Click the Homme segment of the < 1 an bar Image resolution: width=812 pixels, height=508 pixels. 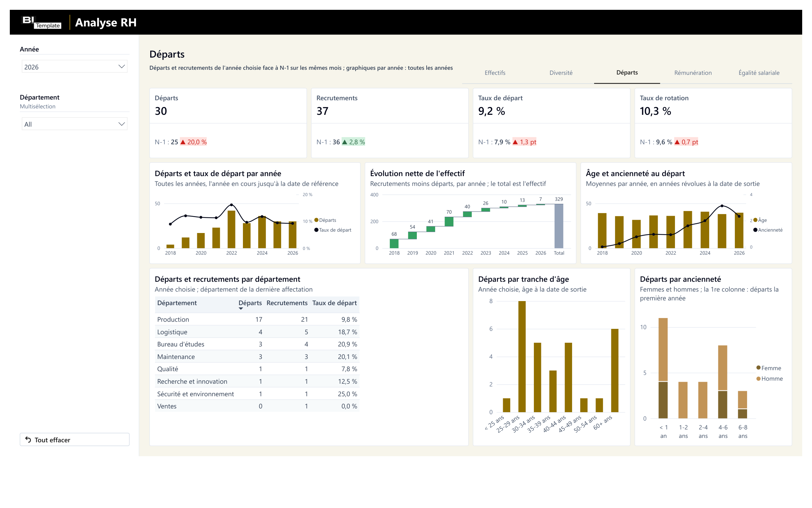click(x=663, y=350)
